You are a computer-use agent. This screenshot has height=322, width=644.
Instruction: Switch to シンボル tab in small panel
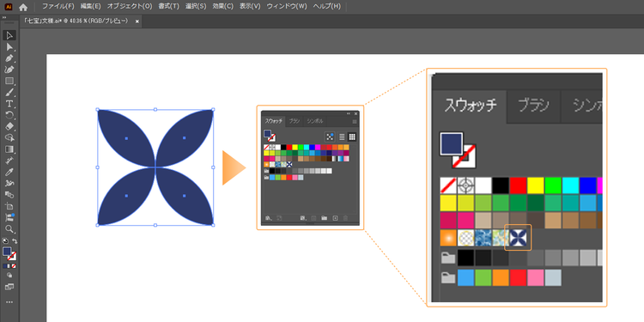pyautogui.click(x=315, y=122)
